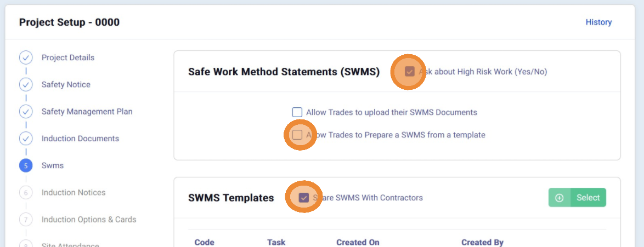The image size is (644, 247).
Task: Uncheck Share SWMS With Contractors checkbox
Action: [304, 198]
